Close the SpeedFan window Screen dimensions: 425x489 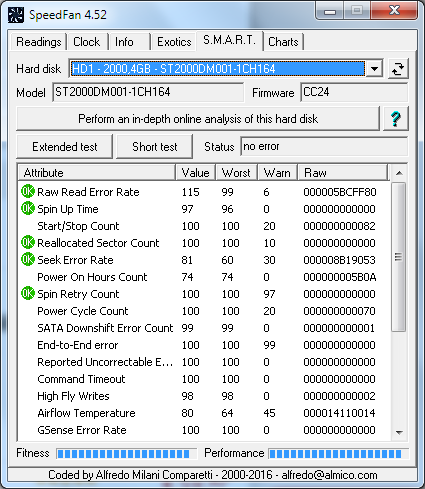[395, 11]
